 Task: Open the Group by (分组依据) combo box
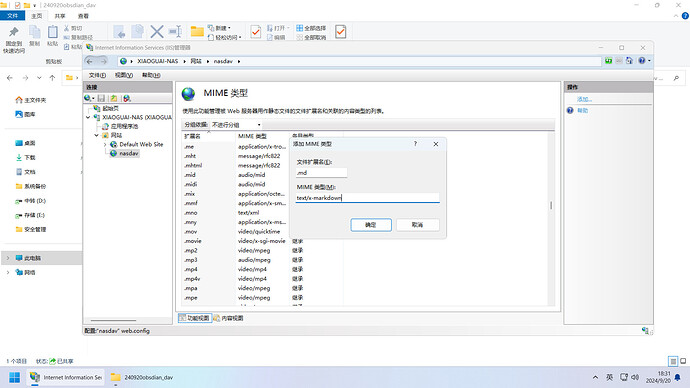pyautogui.click(x=236, y=125)
